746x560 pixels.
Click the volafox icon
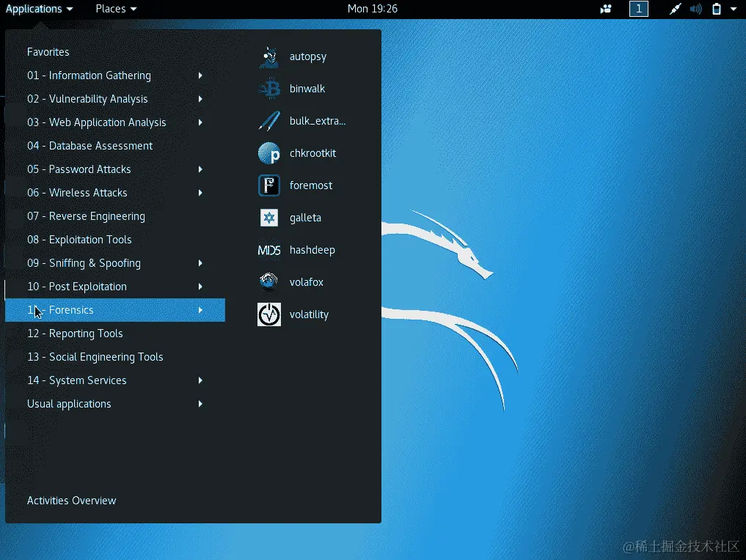(x=268, y=282)
